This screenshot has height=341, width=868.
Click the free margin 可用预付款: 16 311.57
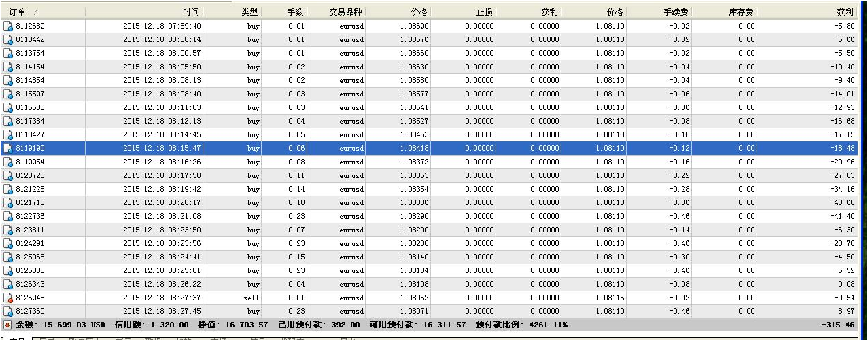tap(417, 325)
